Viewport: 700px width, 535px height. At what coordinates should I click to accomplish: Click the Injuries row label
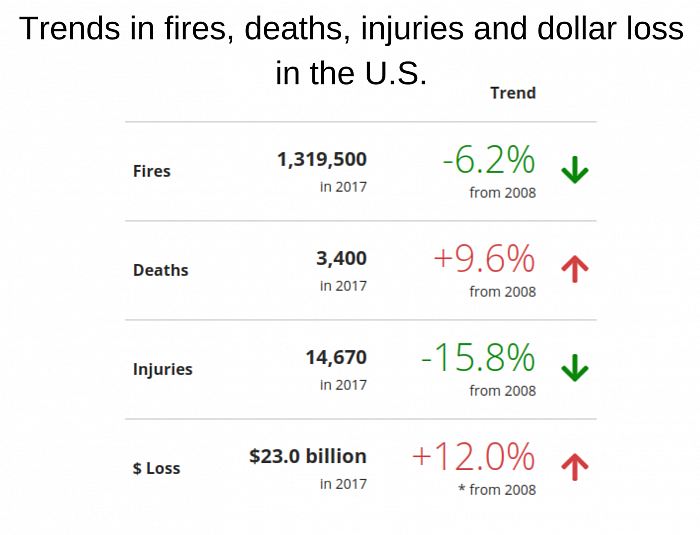pyautogui.click(x=162, y=370)
